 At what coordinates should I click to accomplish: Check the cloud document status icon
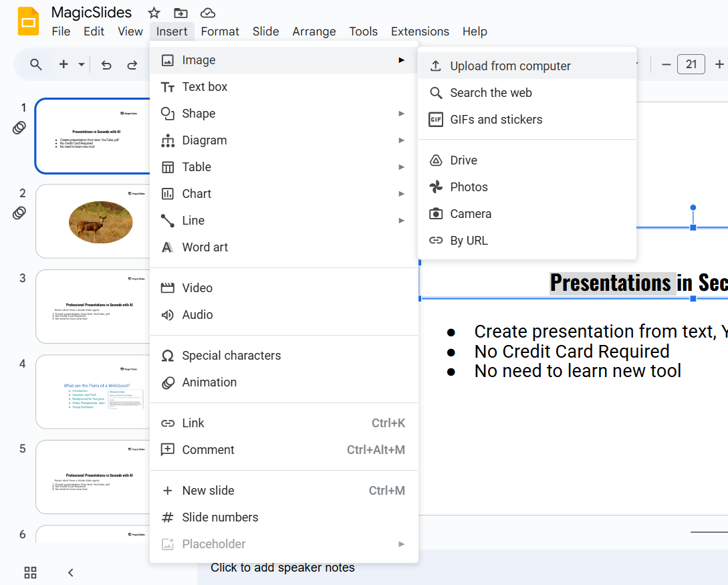[x=207, y=13]
